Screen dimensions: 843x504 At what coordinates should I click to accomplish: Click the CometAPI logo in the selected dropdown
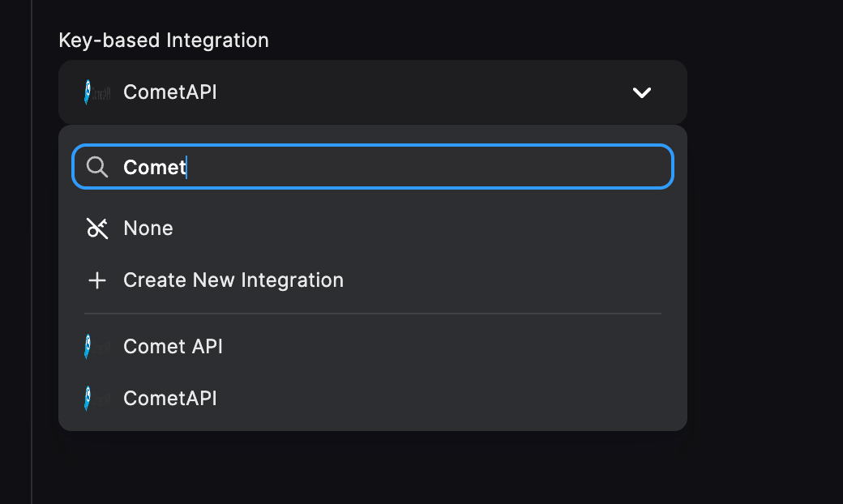(x=97, y=92)
